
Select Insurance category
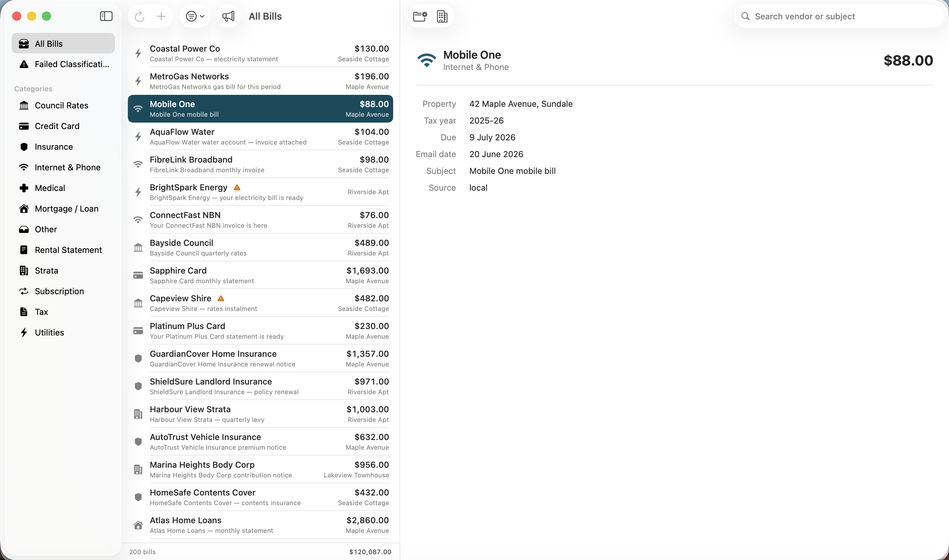(x=63, y=147)
